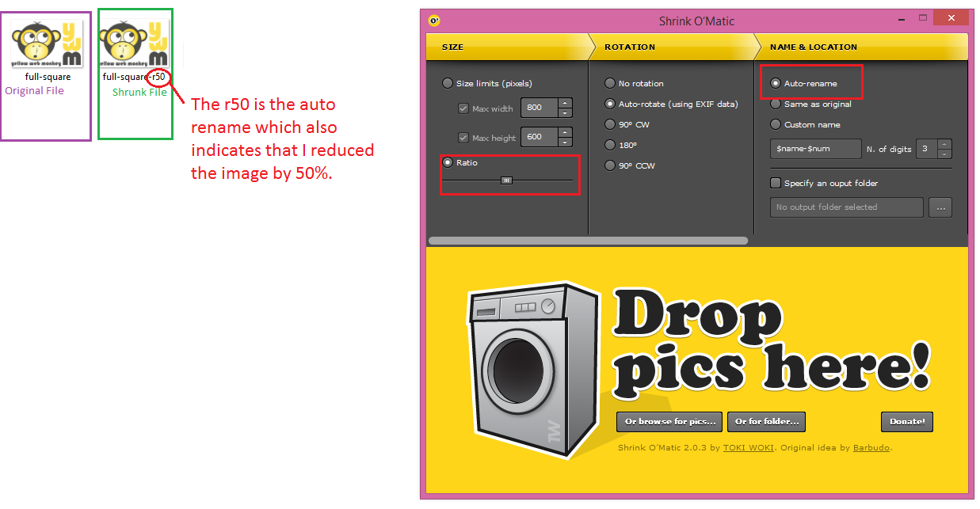This screenshot has height=509, width=980.
Task: Close the Shrink O'Matic window
Action: 951,19
